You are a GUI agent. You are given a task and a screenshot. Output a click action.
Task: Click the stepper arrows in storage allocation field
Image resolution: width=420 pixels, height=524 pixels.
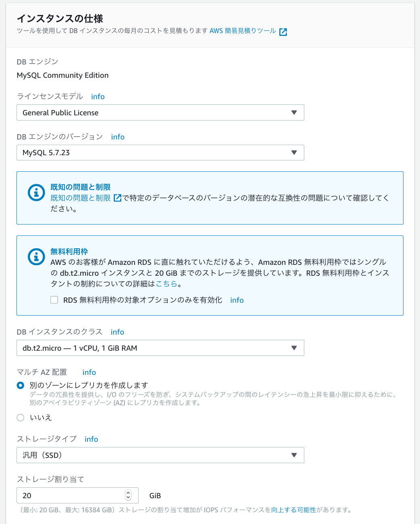pos(128,495)
